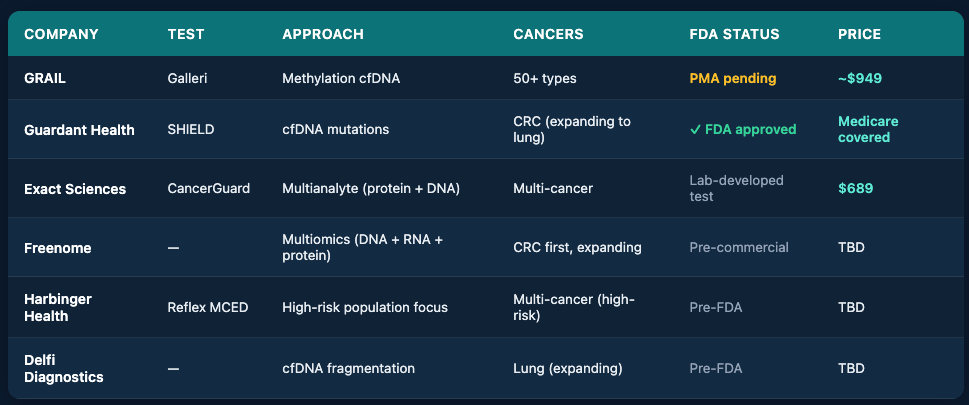969x405 pixels.
Task: Click the Guardant Health company name
Action: tap(79, 130)
